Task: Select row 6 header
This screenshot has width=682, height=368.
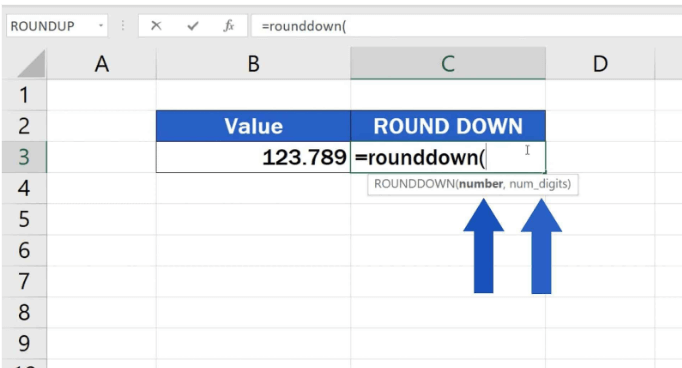Action: coord(24,250)
